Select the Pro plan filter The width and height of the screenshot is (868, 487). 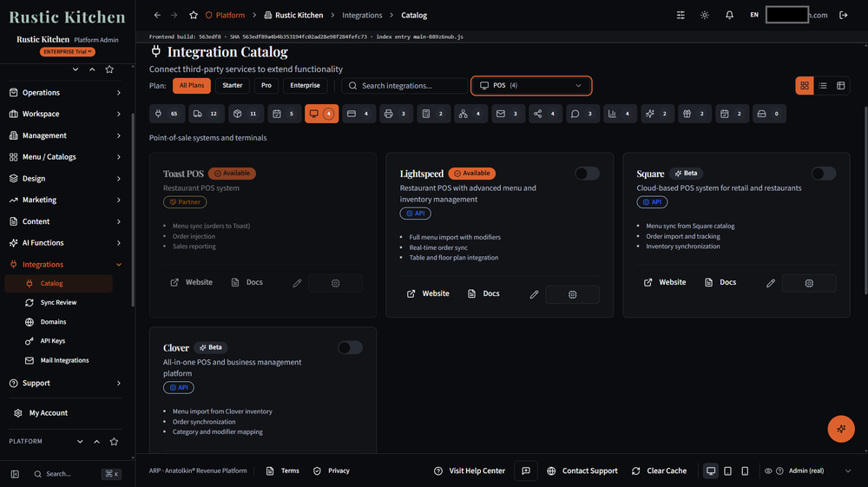point(266,85)
